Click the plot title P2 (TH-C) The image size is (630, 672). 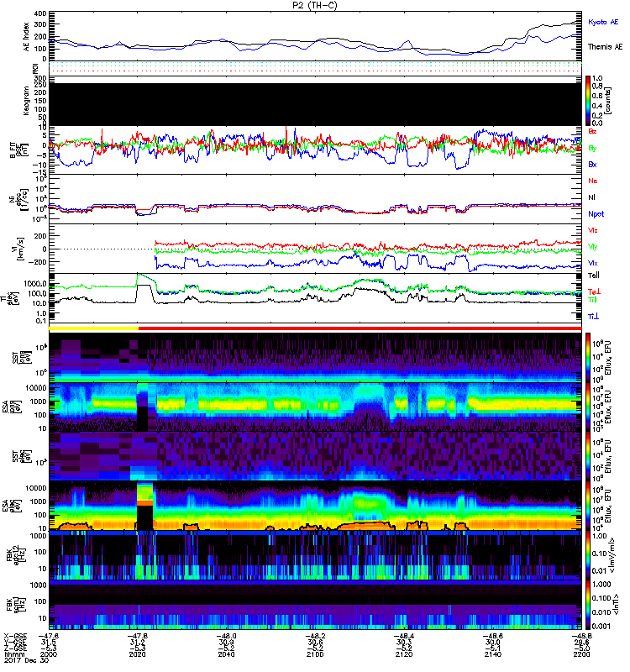(315, 5)
